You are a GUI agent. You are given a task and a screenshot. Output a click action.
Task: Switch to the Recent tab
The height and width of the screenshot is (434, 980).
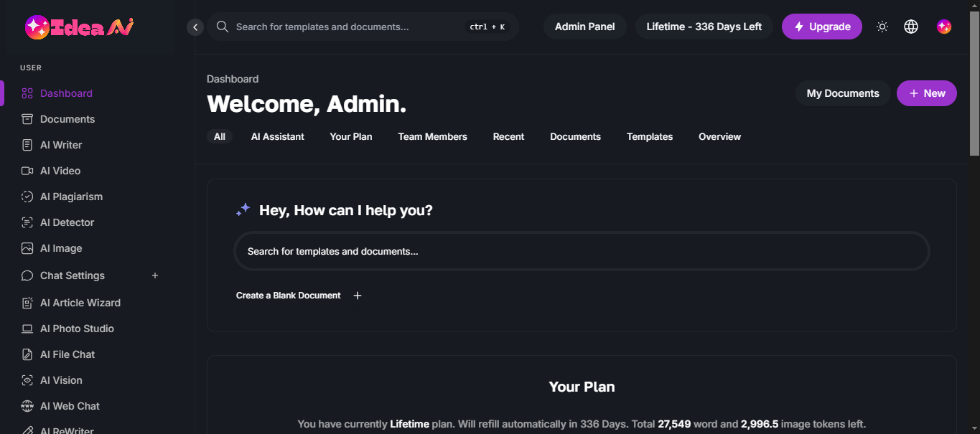coord(509,136)
